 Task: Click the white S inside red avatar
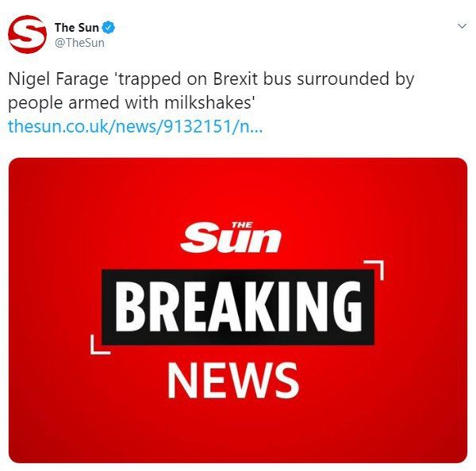click(27, 33)
